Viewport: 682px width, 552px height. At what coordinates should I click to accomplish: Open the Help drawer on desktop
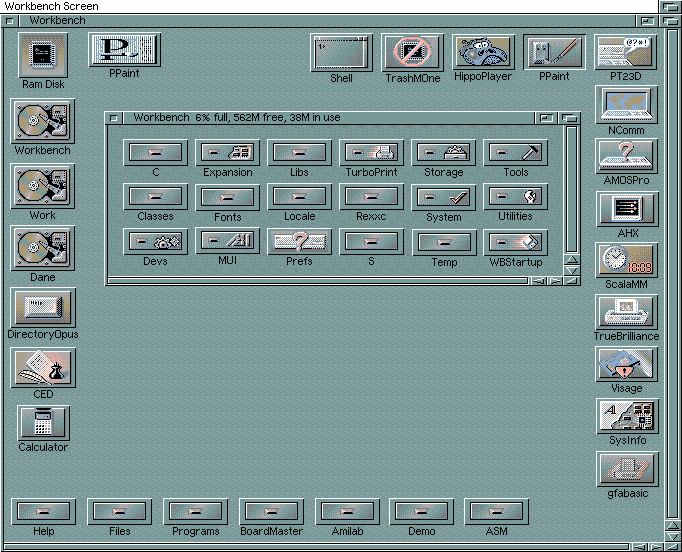(x=43, y=512)
